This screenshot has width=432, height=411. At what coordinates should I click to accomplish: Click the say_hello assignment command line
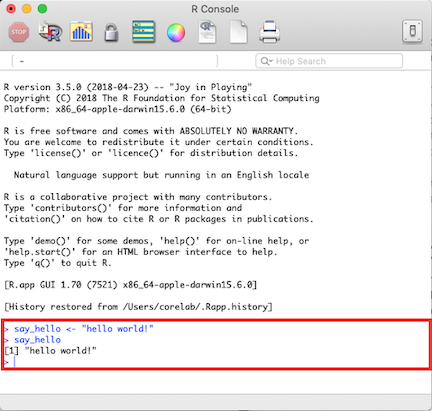tap(79, 329)
